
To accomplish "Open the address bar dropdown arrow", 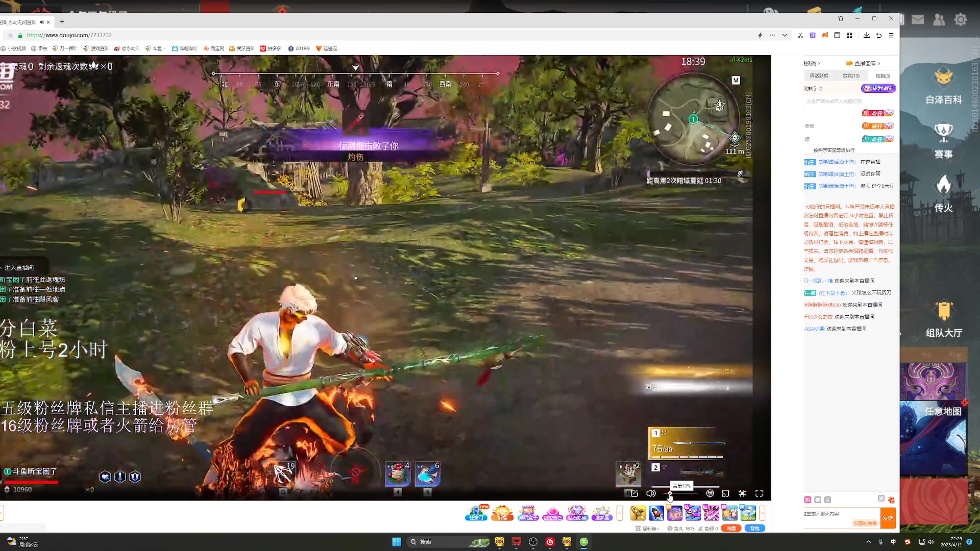I will pyautogui.click(x=785, y=35).
